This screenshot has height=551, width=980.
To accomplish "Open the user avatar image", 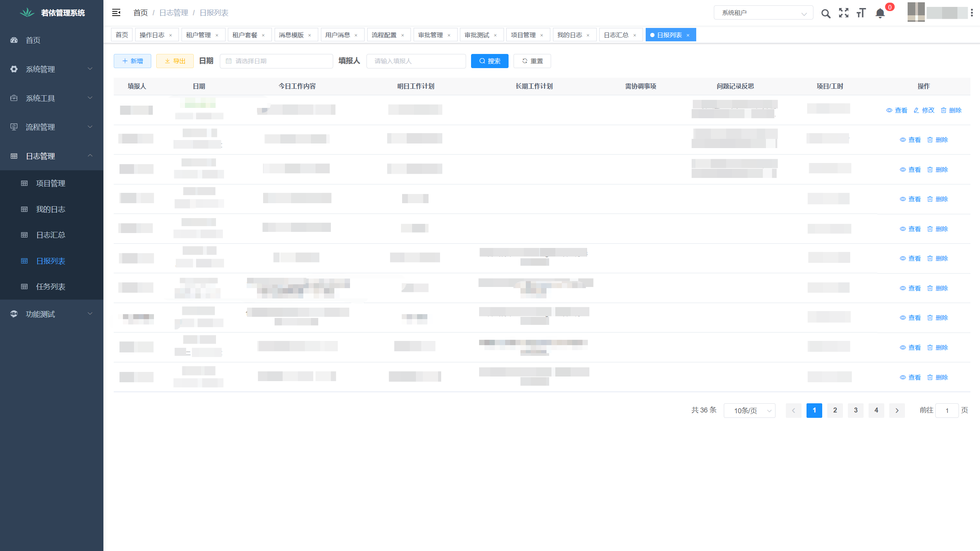I will [916, 12].
